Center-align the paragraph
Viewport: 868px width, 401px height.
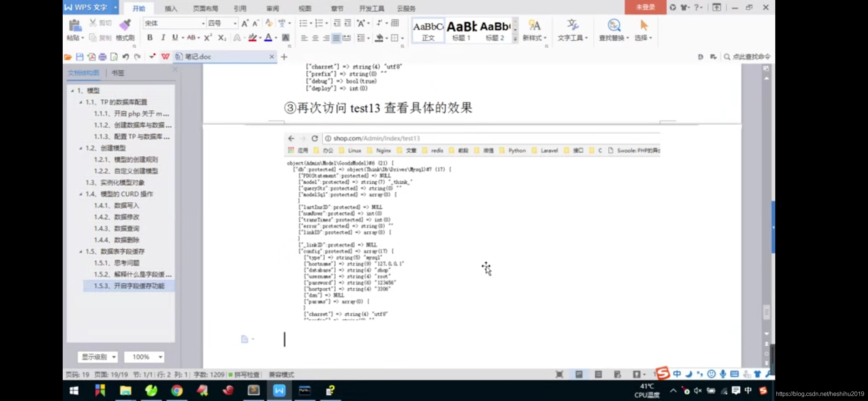pos(315,38)
